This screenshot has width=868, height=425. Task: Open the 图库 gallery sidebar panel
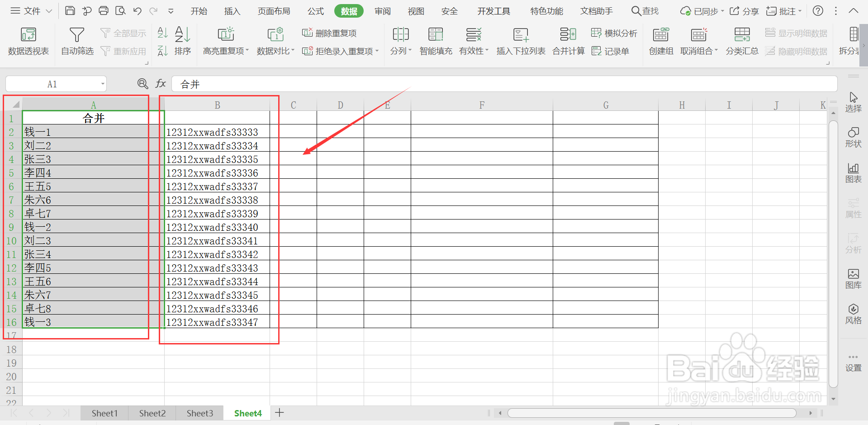pos(853,279)
